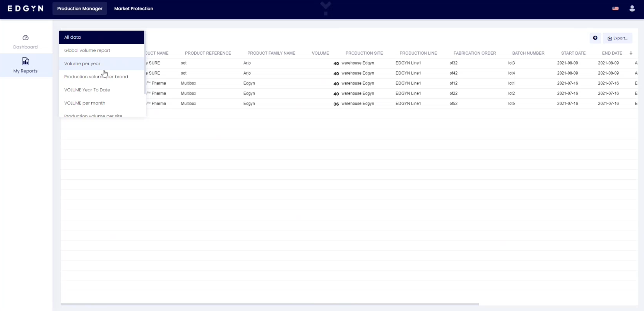Select batch number lot2

[x=512, y=93]
